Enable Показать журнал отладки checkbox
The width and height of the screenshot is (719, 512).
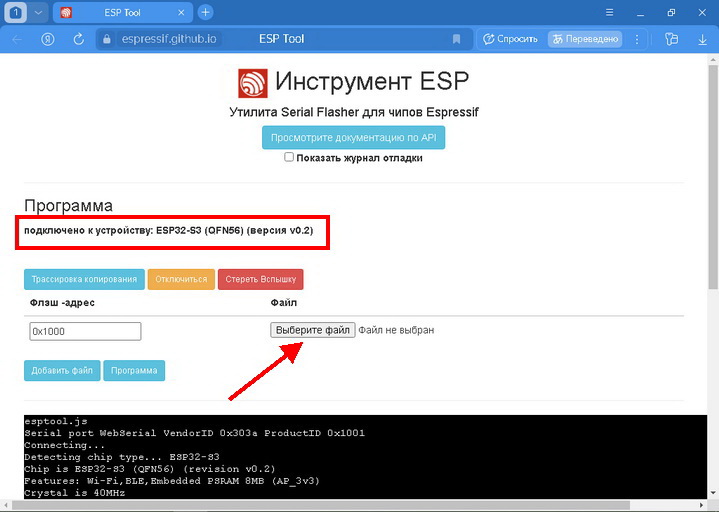click(x=289, y=157)
